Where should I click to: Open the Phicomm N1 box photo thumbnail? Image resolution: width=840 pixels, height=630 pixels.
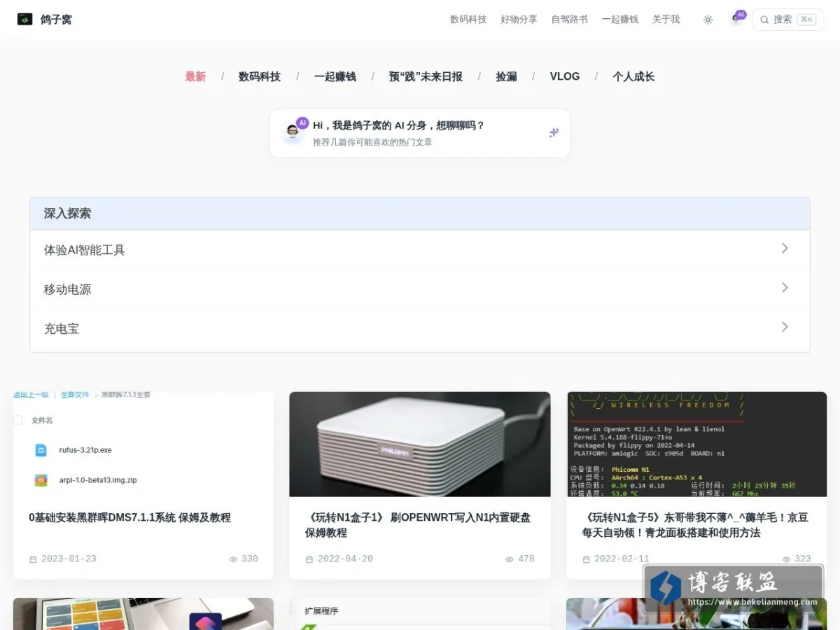click(420, 444)
